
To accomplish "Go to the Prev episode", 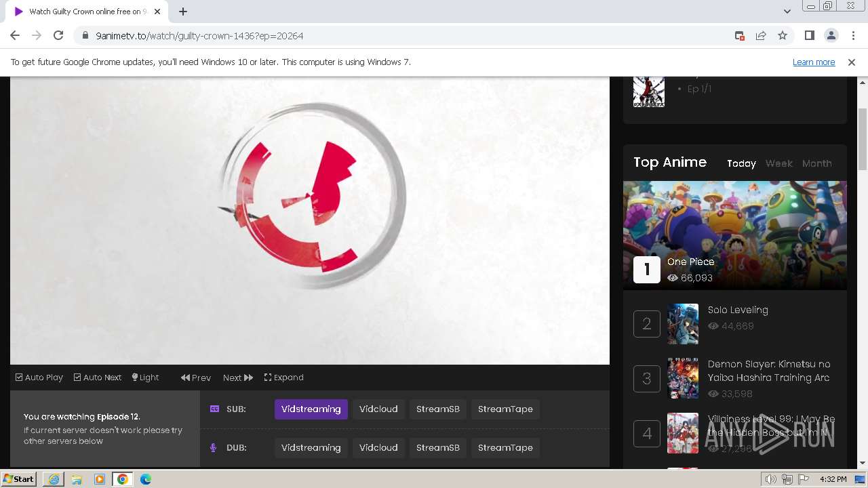I will 196,378.
